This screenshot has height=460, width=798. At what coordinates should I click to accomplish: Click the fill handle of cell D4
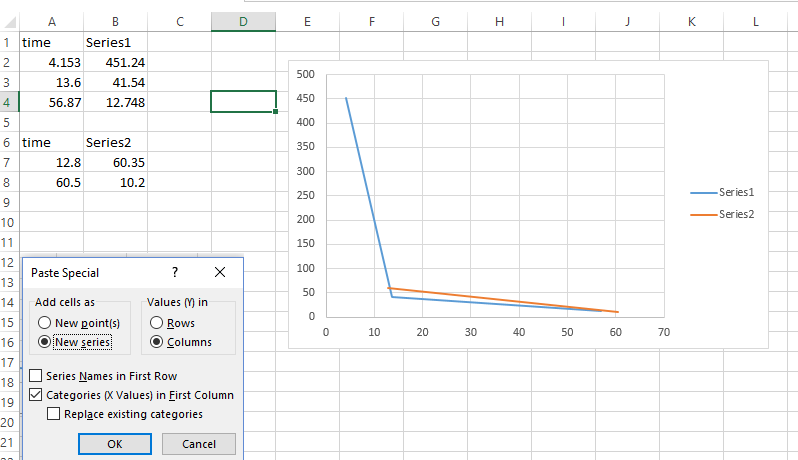click(275, 111)
